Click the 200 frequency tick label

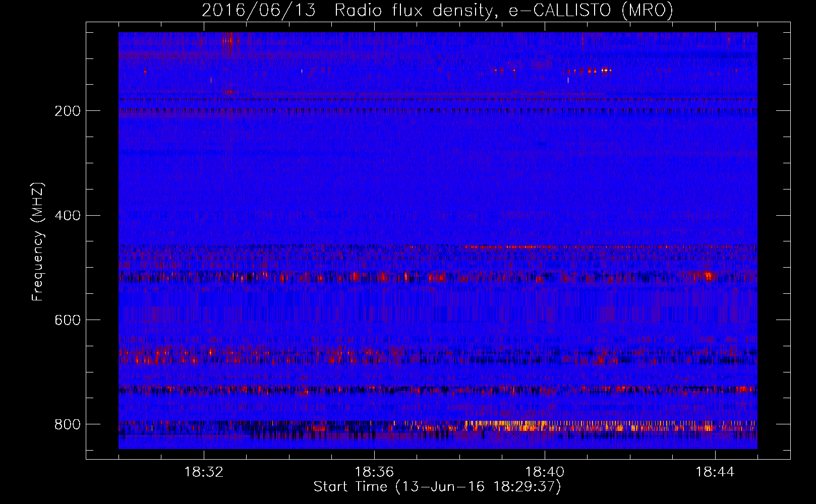[x=67, y=111]
